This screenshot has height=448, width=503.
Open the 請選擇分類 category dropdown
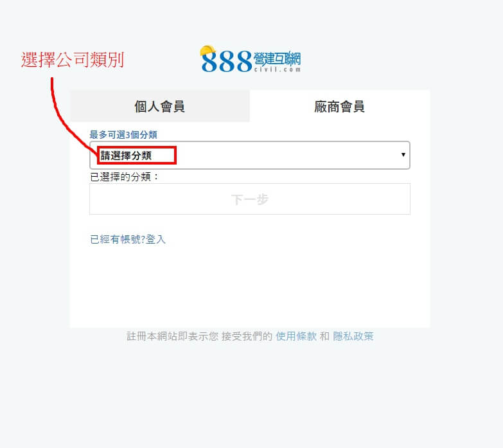250,156
